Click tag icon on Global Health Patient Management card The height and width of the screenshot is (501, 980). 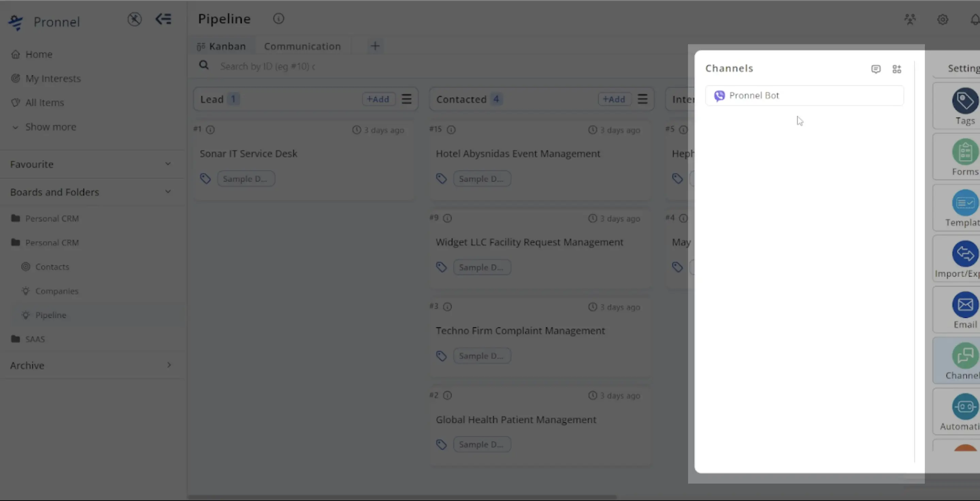[441, 444]
